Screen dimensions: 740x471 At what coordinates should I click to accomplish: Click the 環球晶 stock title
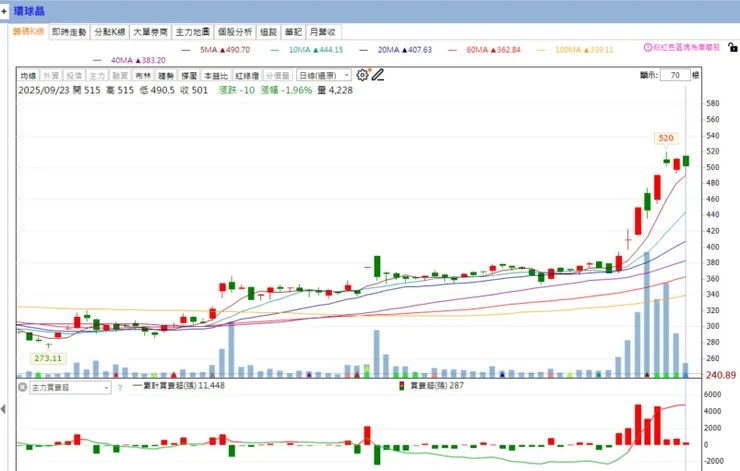(29, 11)
